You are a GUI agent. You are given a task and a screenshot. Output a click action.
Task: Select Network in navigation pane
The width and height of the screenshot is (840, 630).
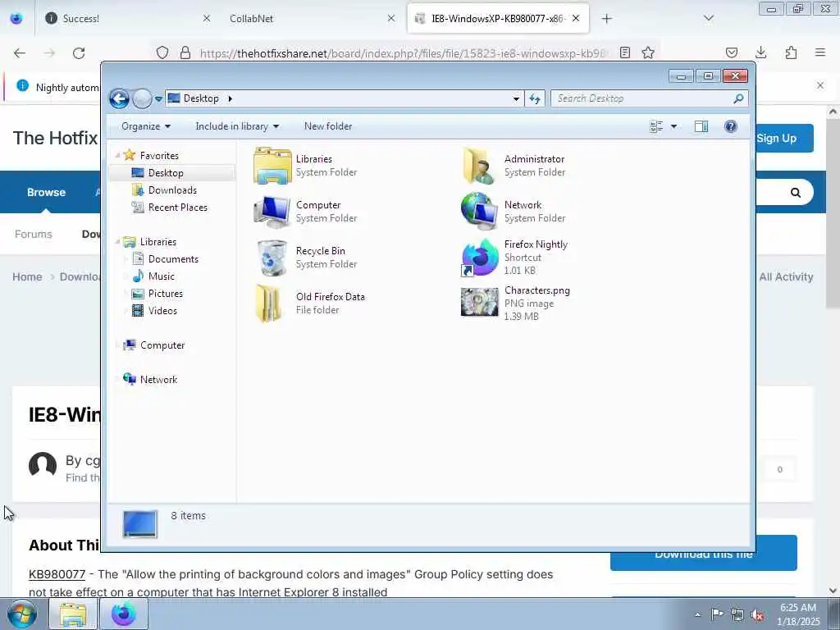click(158, 380)
